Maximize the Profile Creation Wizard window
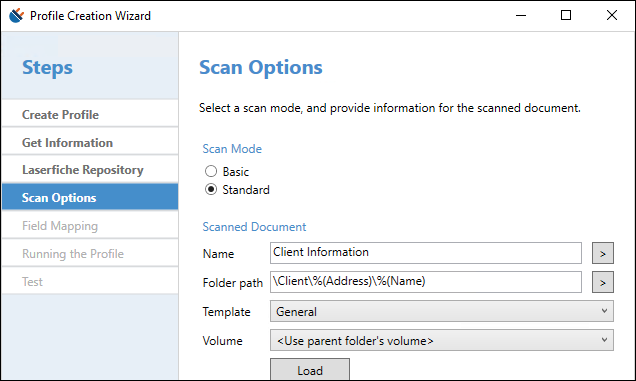Viewport: 636px width, 381px height. click(x=566, y=15)
